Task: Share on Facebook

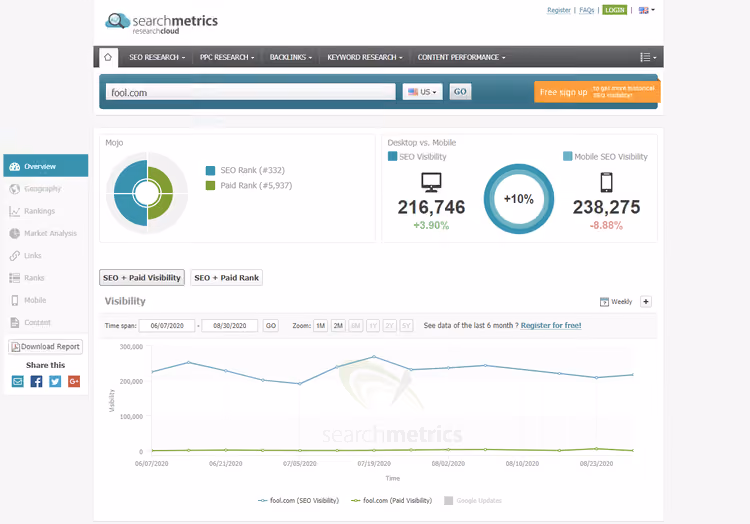Action: [36, 382]
